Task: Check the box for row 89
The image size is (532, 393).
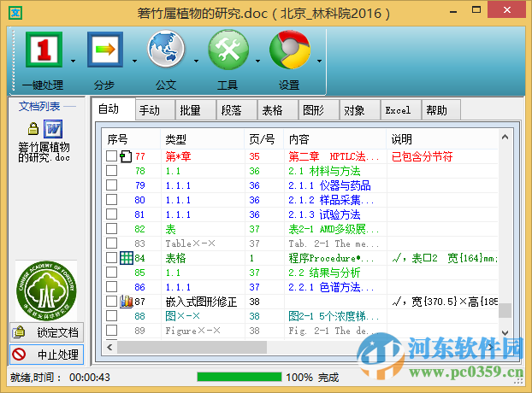Action: pyautogui.click(x=112, y=330)
